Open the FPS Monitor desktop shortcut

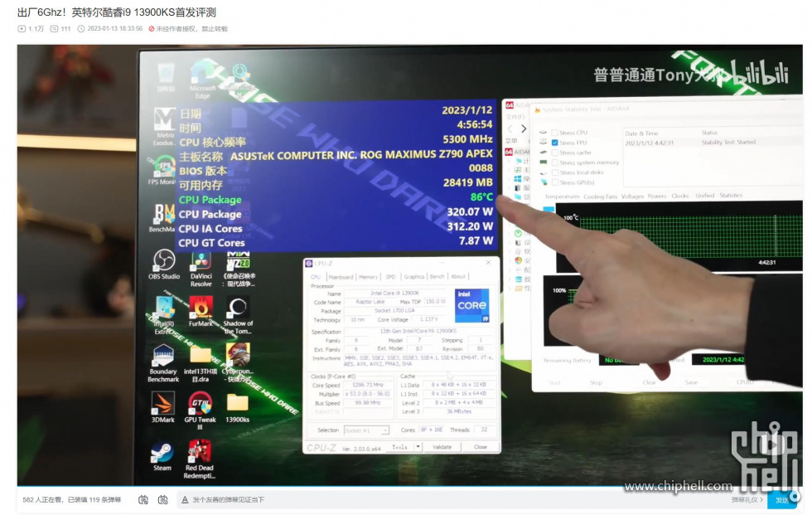164,170
